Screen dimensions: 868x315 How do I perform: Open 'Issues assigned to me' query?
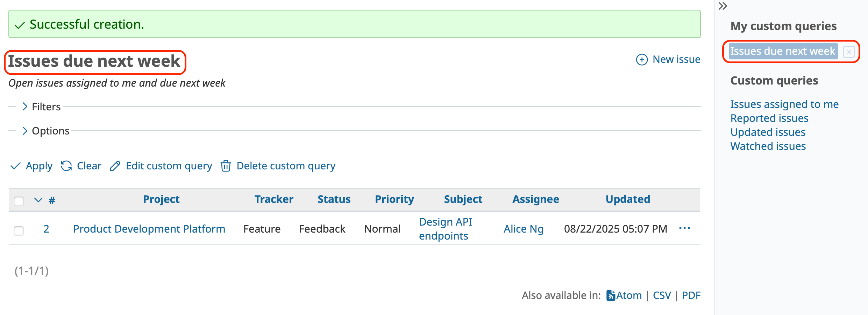(x=784, y=104)
